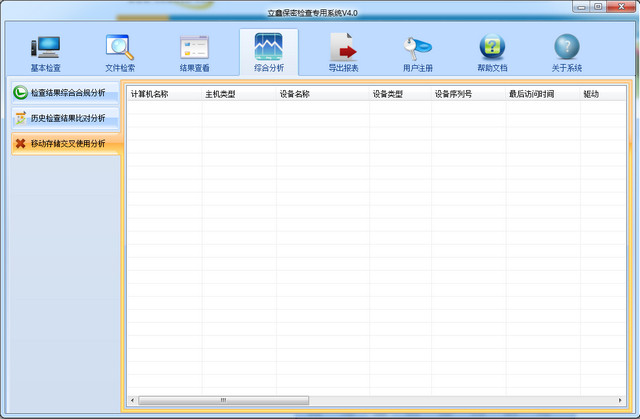Screen dimensions: 640x419
Task: Click the 关于系统 question mark icon
Action: coord(567,47)
